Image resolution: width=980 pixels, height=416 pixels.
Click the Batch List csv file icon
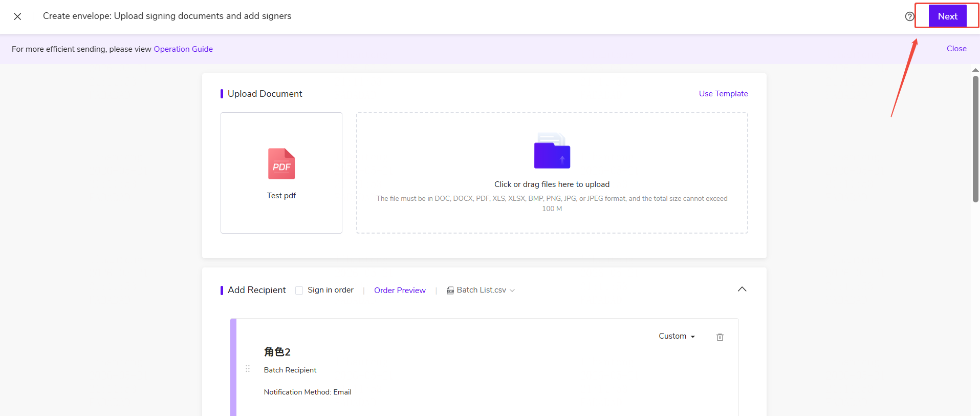(450, 290)
